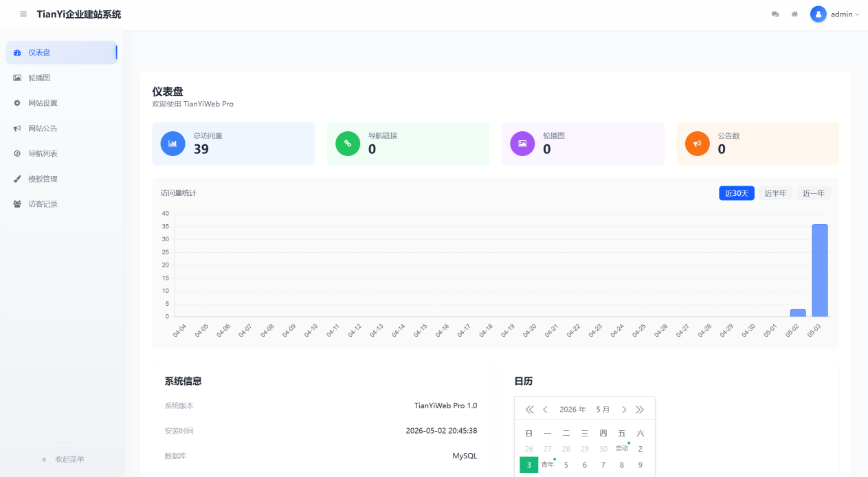Click the small 05-02 bar in chart
The image size is (868, 477).
[798, 313]
